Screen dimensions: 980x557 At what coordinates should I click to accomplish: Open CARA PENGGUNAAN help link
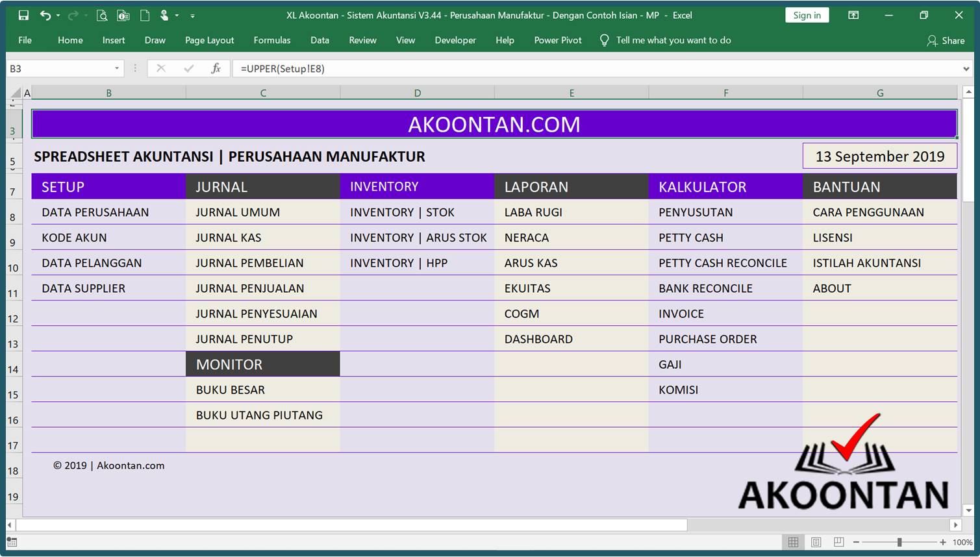click(x=868, y=212)
